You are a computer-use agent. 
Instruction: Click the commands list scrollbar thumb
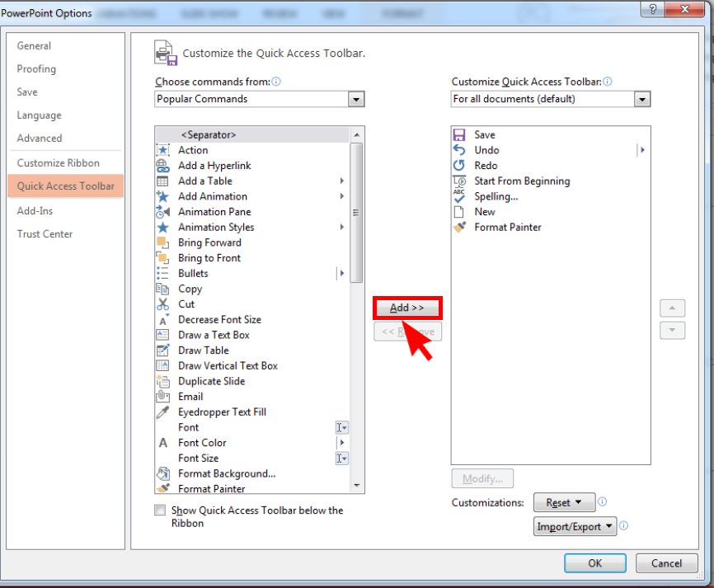click(356, 213)
